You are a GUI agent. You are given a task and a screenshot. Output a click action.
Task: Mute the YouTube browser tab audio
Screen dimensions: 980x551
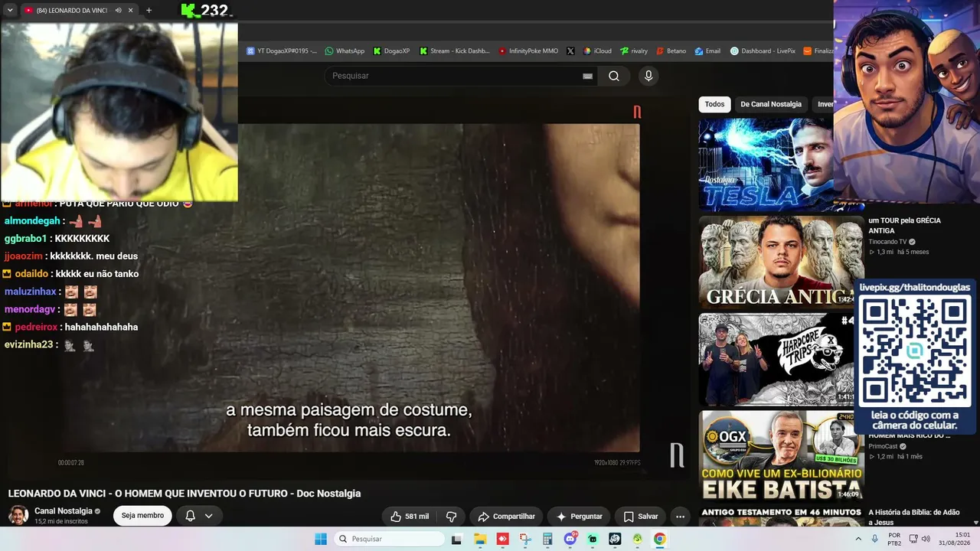click(x=118, y=11)
